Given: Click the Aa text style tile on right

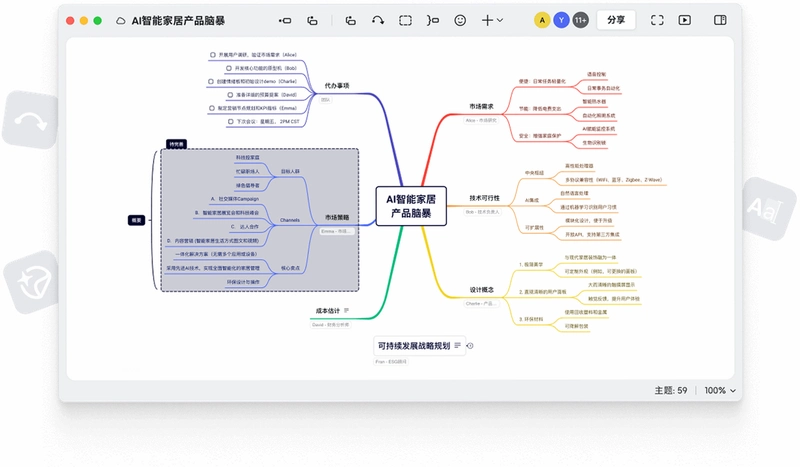Looking at the screenshot, I should coord(767,209).
